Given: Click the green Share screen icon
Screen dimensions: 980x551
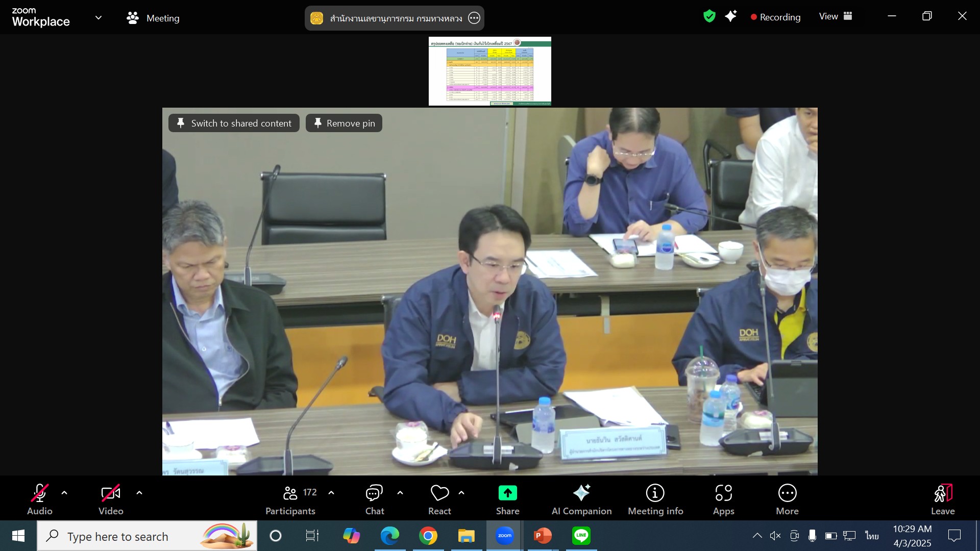Looking at the screenshot, I should click(507, 493).
